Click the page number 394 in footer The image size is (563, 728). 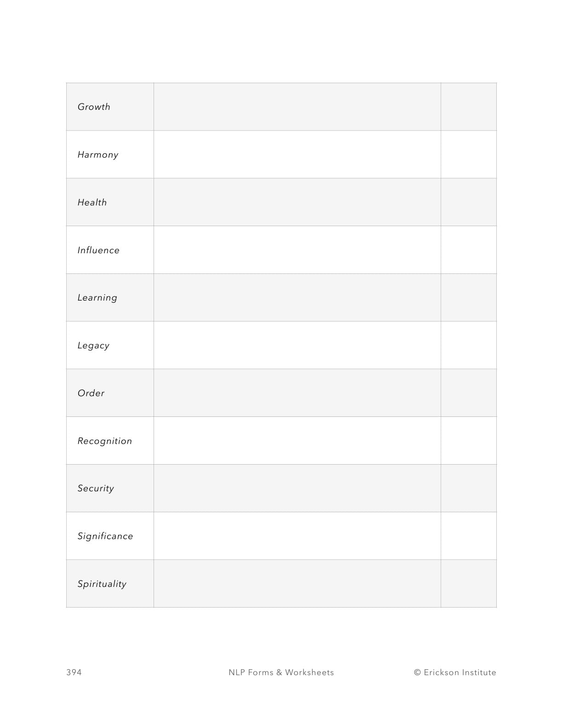click(74, 672)
